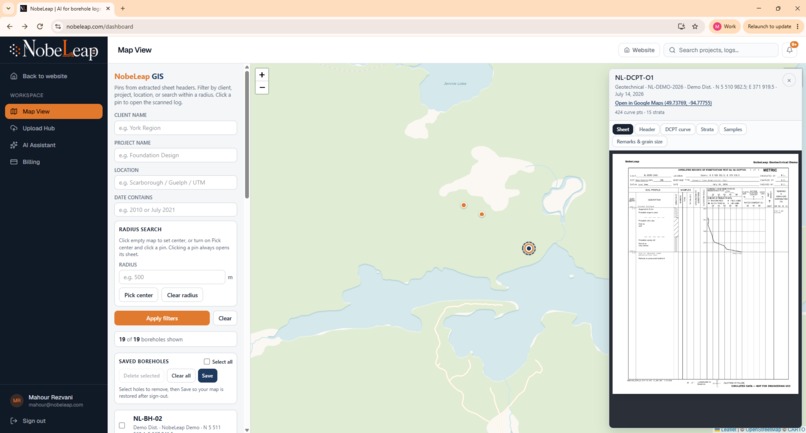Viewport: 806px width, 433px height.
Task: Click the Location input field
Action: pyautogui.click(x=175, y=183)
